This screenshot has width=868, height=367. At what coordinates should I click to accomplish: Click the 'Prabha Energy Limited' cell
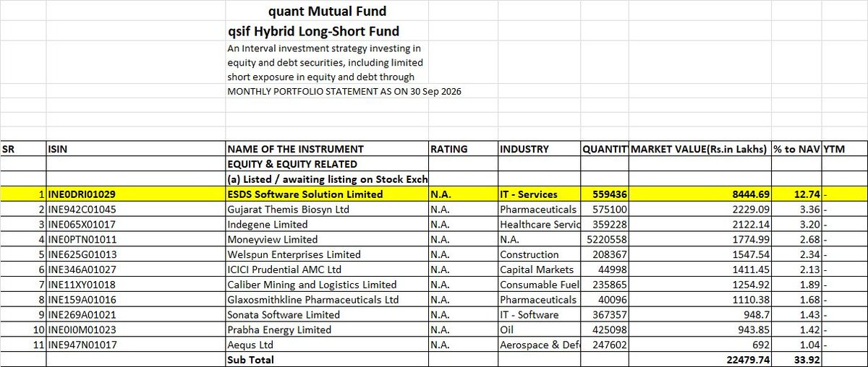pos(327,329)
